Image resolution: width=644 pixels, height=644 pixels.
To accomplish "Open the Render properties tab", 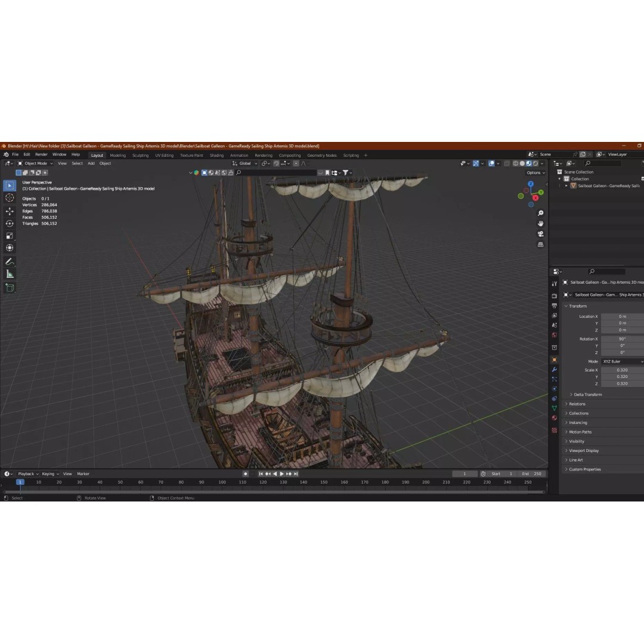I will point(555,296).
